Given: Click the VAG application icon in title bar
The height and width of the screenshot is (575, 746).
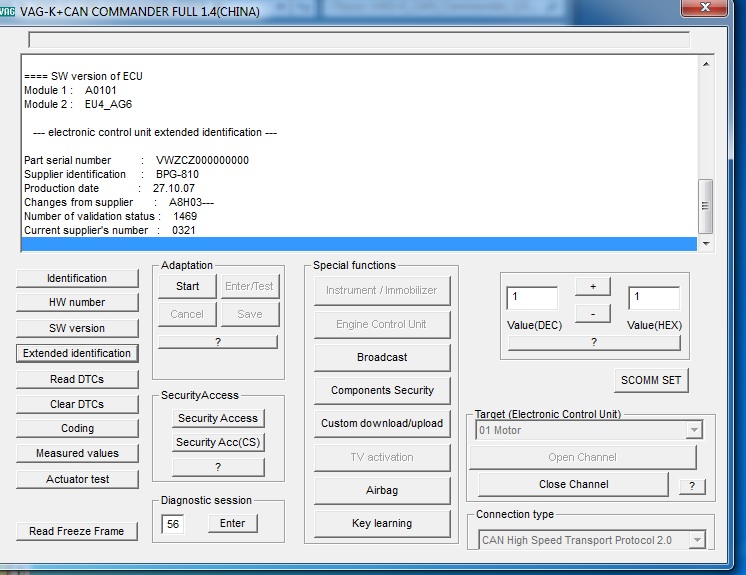Looking at the screenshot, I should pos(10,9).
